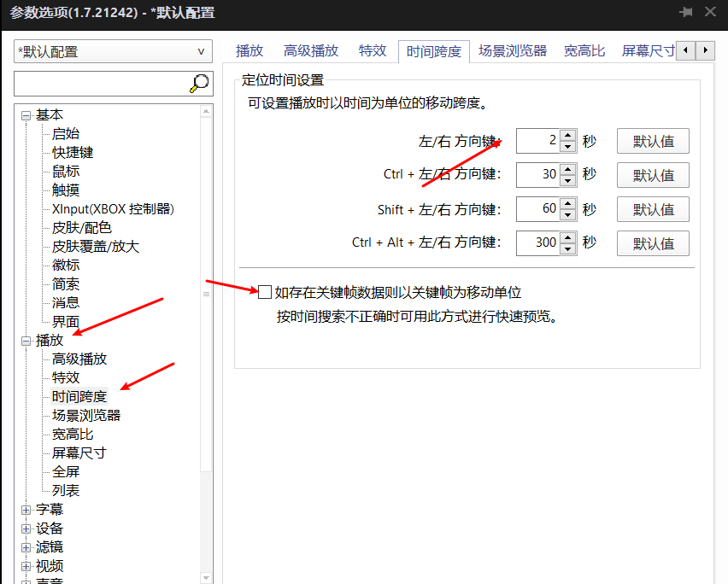The width and height of the screenshot is (728, 584).
Task: Select 皮肤覆盖/放大 in the tree
Action: pyautogui.click(x=96, y=247)
